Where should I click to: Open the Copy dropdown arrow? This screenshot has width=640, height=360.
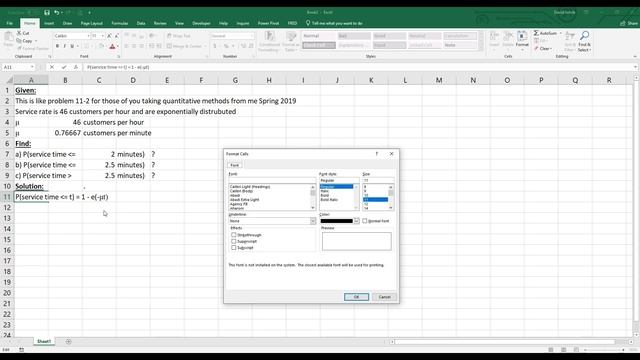tap(36, 41)
